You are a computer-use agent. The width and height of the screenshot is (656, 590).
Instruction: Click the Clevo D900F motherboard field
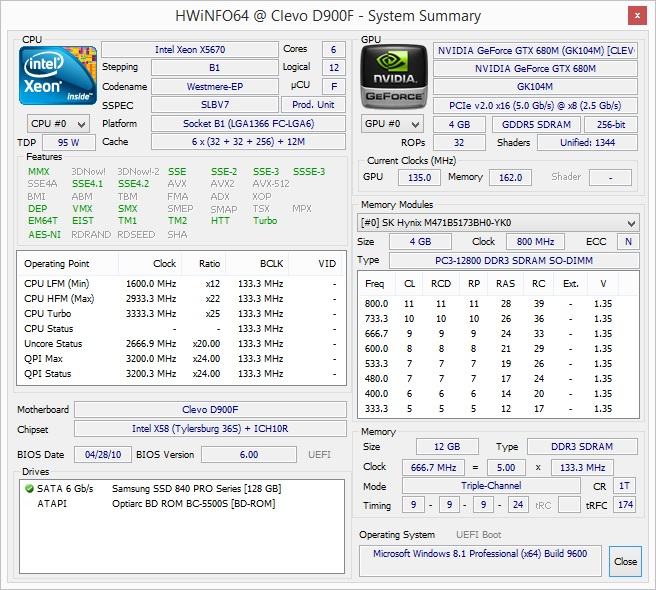pos(210,410)
